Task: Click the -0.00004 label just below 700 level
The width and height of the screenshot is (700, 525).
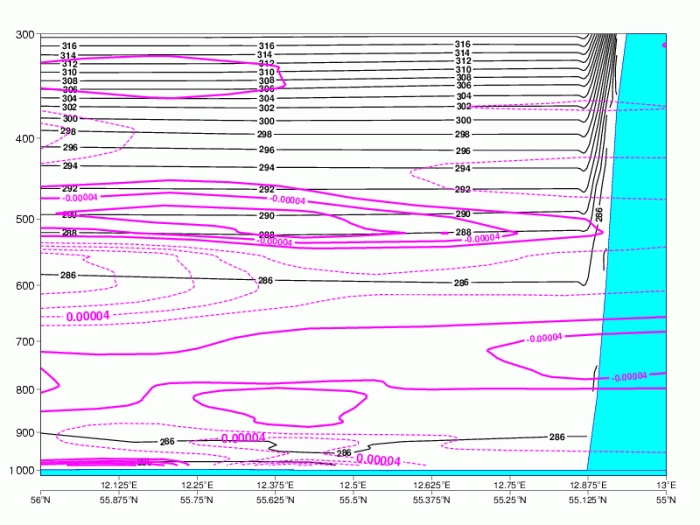Action: point(544,339)
